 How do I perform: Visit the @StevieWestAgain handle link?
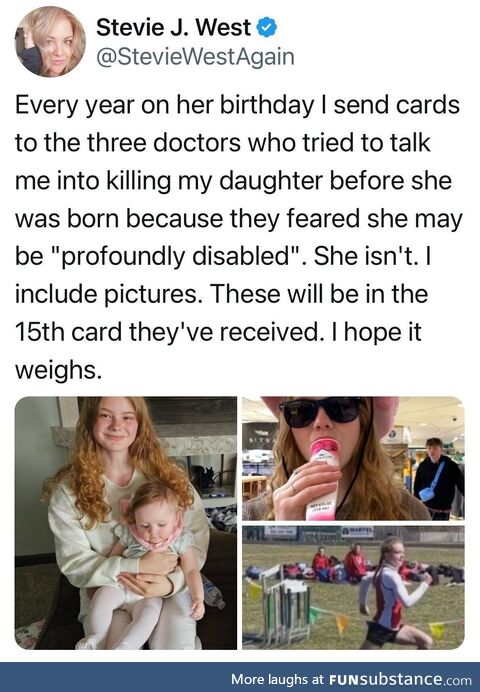point(195,57)
